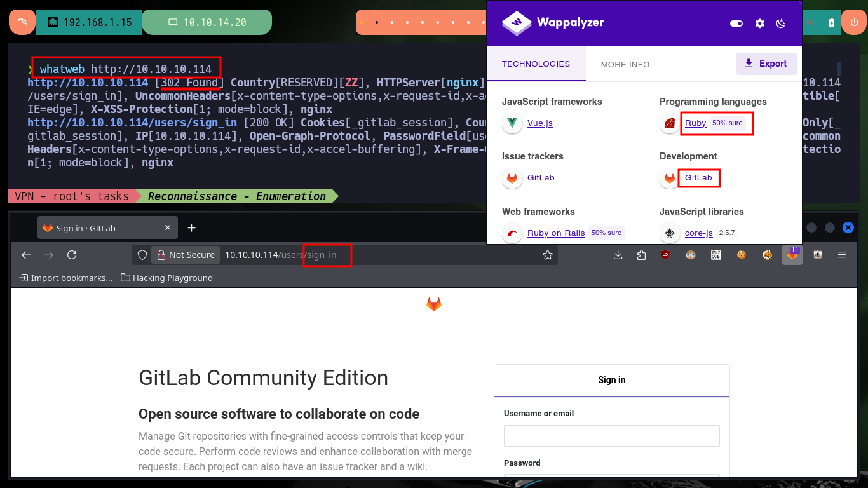
Task: Open the uBlock Origin extension
Action: [665, 255]
